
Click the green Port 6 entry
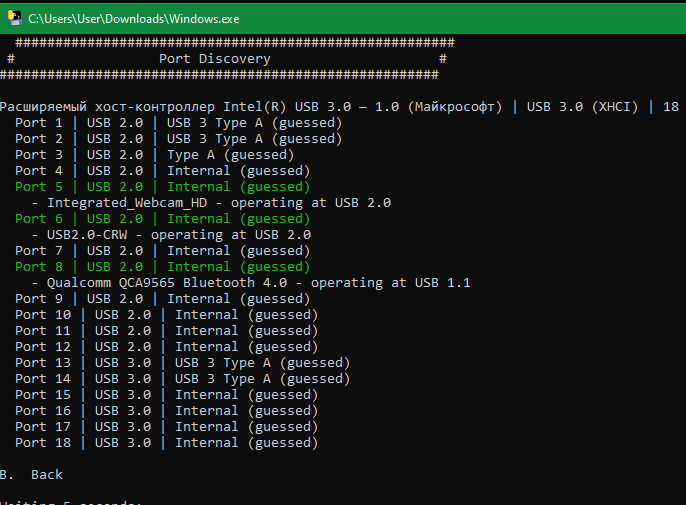(x=162, y=219)
